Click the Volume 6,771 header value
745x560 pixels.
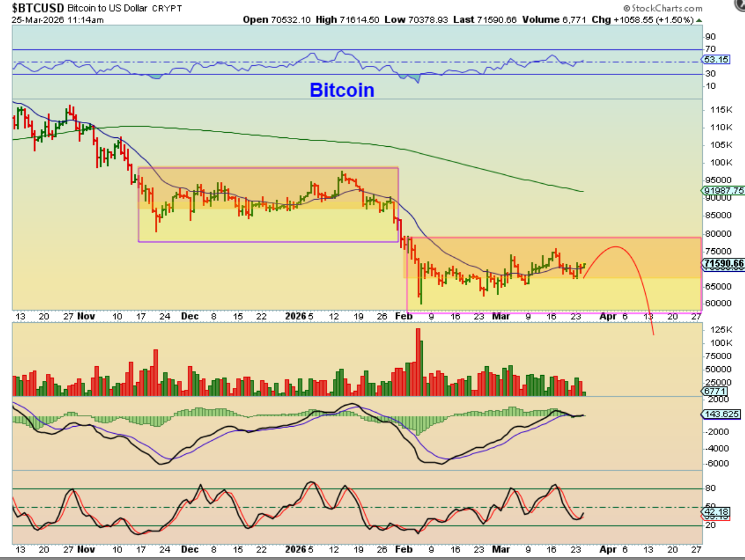point(554,19)
